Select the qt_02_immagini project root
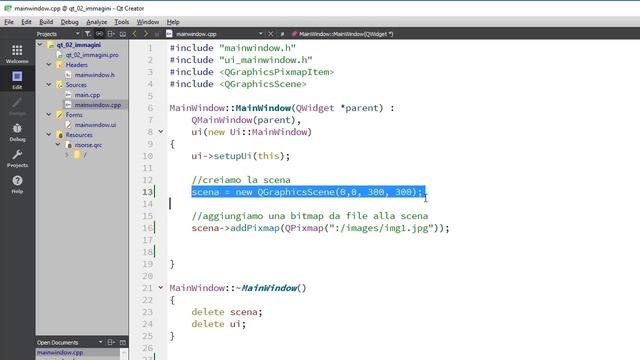Screen dimensions: 640x360 pyautogui.click(x=78, y=45)
